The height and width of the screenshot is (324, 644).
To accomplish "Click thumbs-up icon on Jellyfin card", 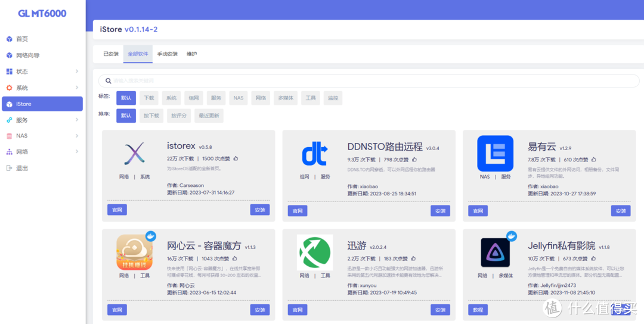I will click(593, 258).
